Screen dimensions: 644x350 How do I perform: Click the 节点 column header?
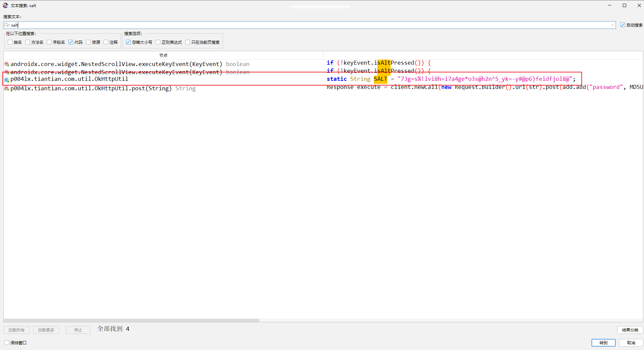click(163, 55)
